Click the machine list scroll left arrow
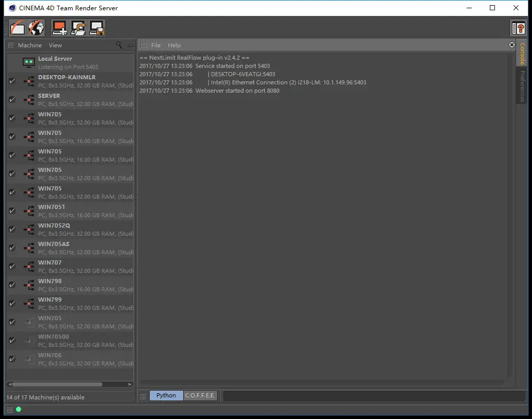The image size is (532, 419). pyautogui.click(x=10, y=385)
